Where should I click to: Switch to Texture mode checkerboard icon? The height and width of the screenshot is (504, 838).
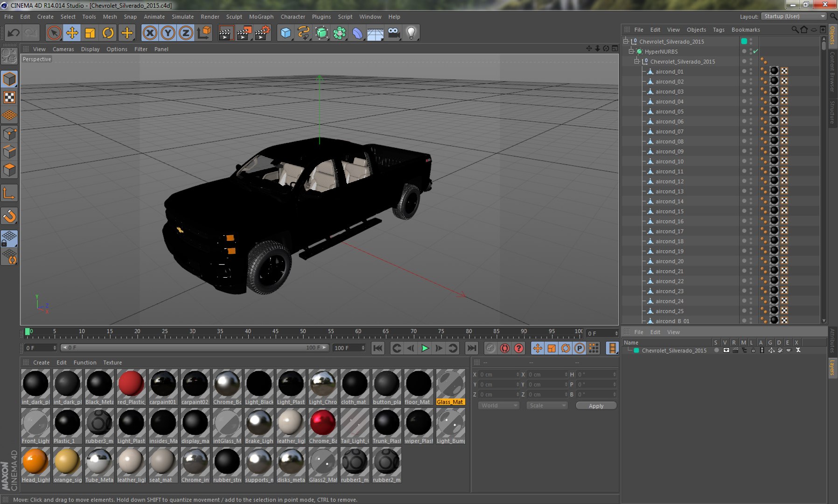click(9, 97)
